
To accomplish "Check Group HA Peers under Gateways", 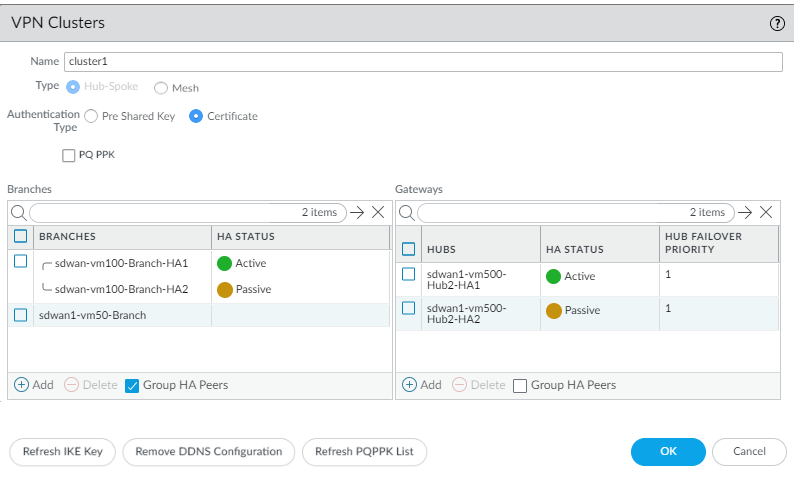I will pyautogui.click(x=519, y=386).
